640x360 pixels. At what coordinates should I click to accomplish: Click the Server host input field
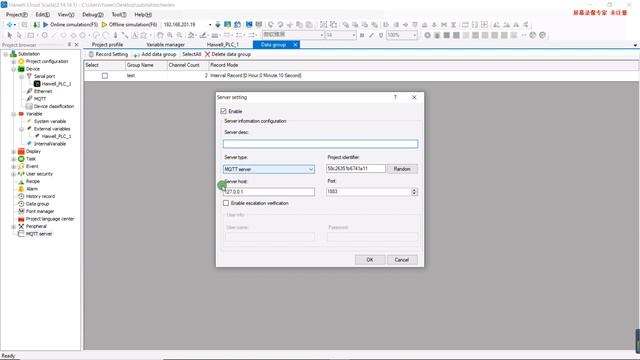(269, 191)
